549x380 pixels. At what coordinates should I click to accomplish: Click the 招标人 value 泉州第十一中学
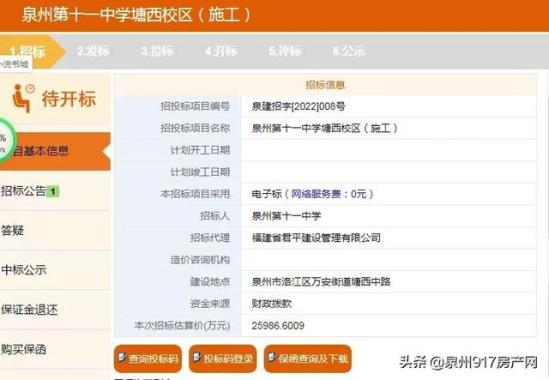tap(286, 216)
